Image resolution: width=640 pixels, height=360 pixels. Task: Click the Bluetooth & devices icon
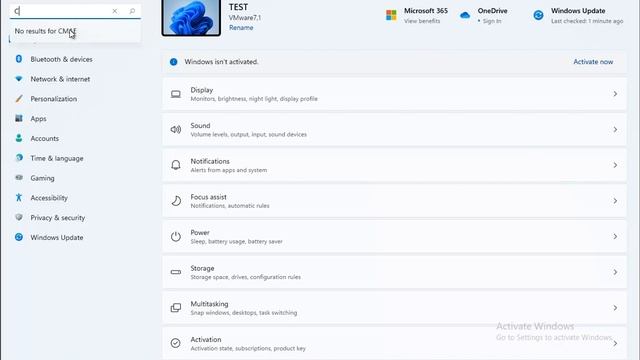tap(19, 59)
